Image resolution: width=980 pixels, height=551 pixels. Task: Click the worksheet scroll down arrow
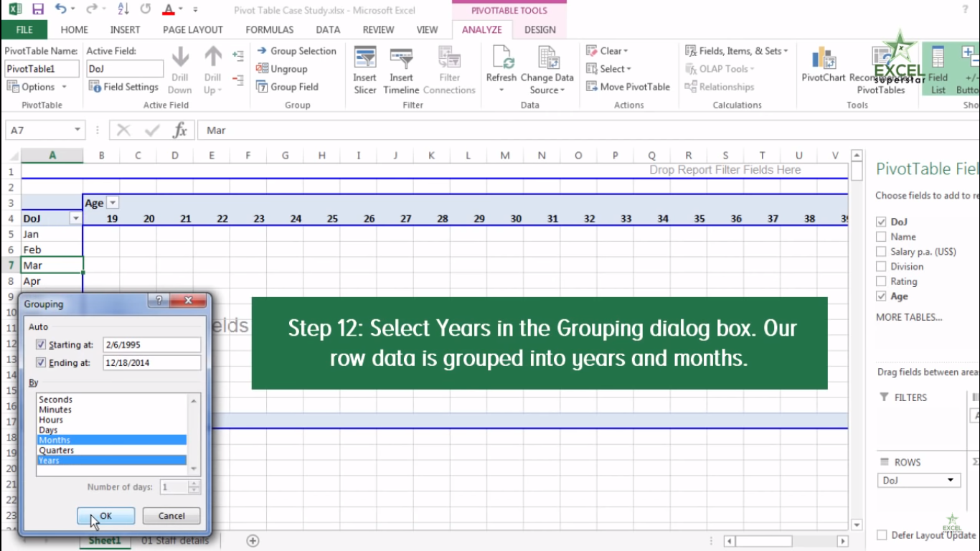tap(856, 524)
